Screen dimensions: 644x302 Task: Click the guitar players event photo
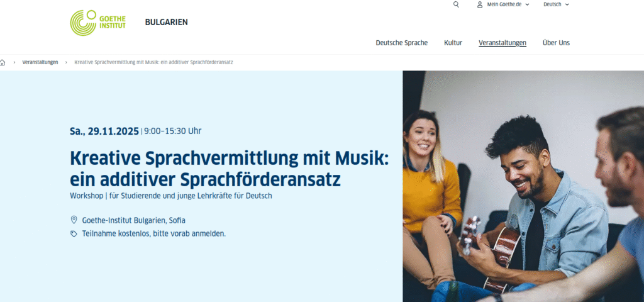(x=523, y=186)
